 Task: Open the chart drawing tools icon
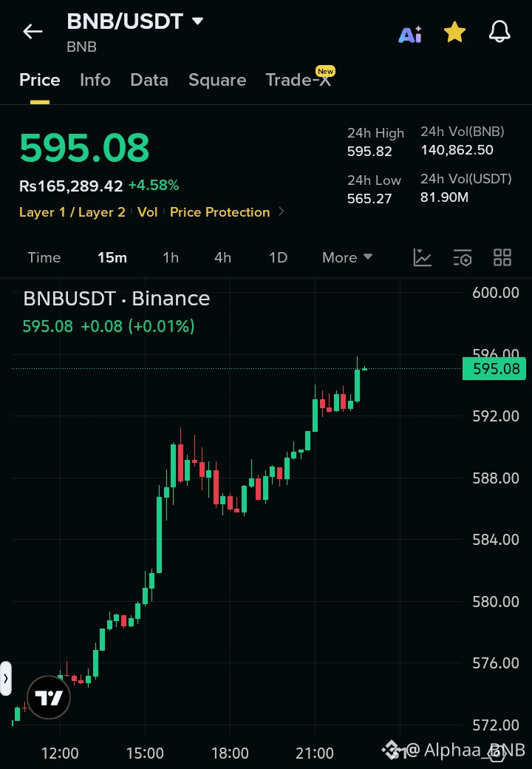pyautogui.click(x=422, y=257)
